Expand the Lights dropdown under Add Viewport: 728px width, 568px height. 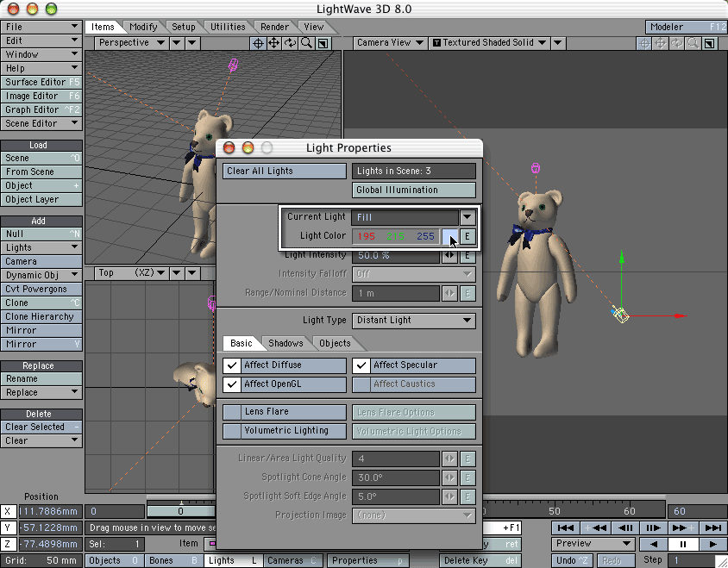(x=41, y=248)
